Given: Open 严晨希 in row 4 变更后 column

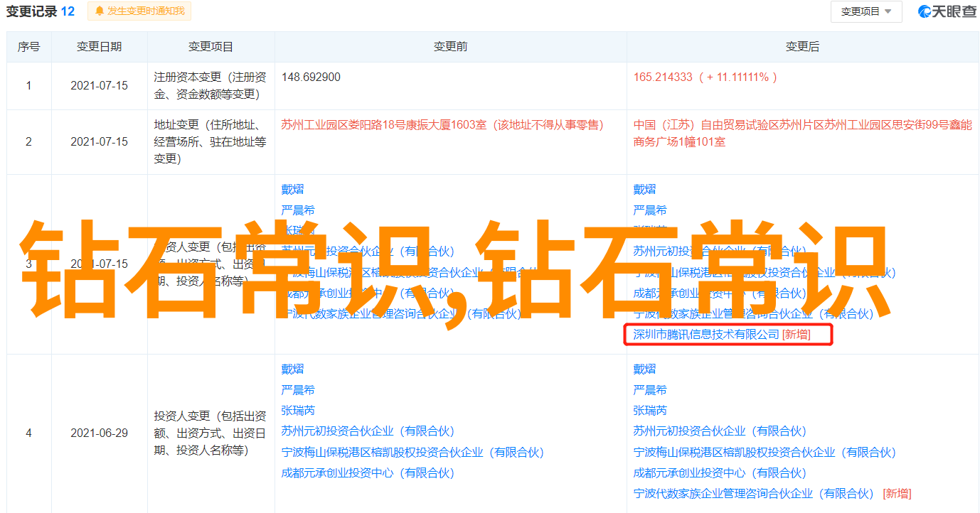Looking at the screenshot, I should tap(651, 390).
